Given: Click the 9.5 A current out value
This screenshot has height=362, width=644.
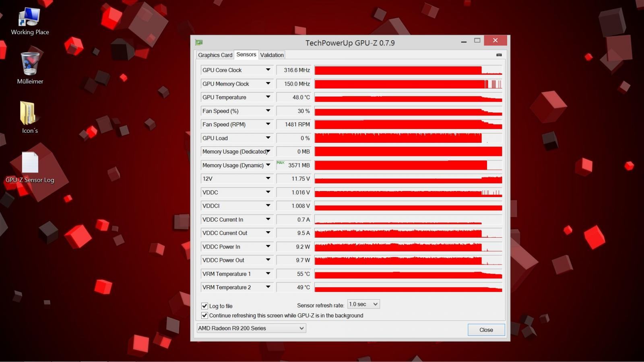Looking at the screenshot, I should [x=294, y=233].
